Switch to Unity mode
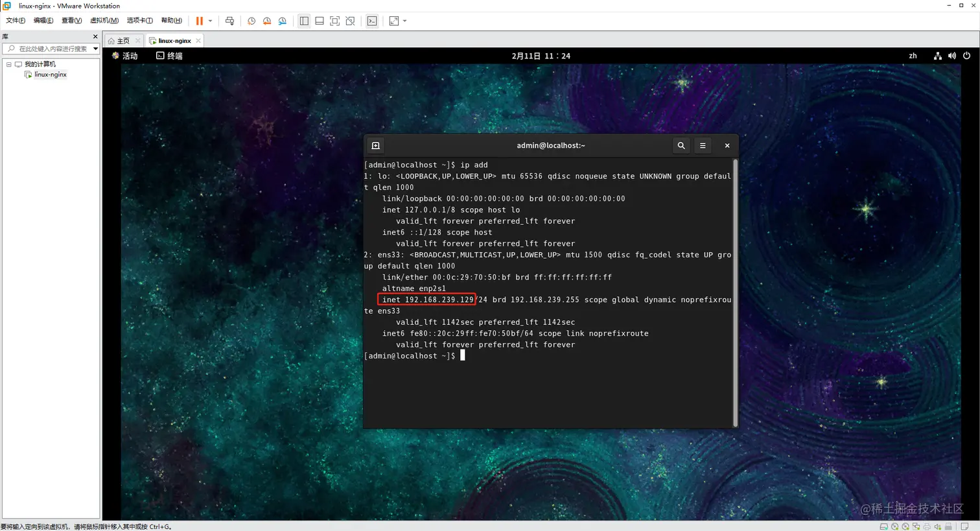Viewport: 980px width, 531px height. click(x=351, y=21)
